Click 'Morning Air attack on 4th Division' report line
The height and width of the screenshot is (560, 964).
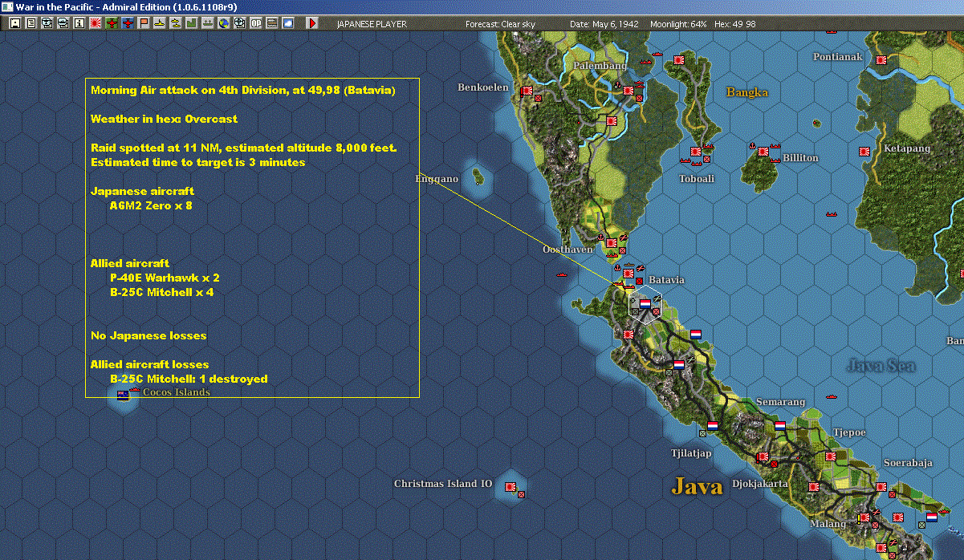point(243,90)
